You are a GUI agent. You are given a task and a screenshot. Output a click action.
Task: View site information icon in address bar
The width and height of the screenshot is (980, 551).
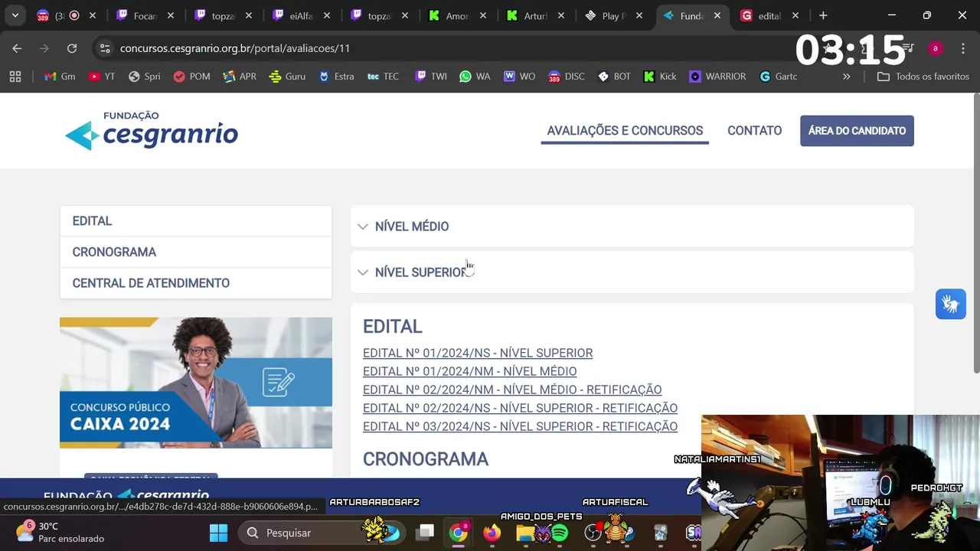click(105, 48)
